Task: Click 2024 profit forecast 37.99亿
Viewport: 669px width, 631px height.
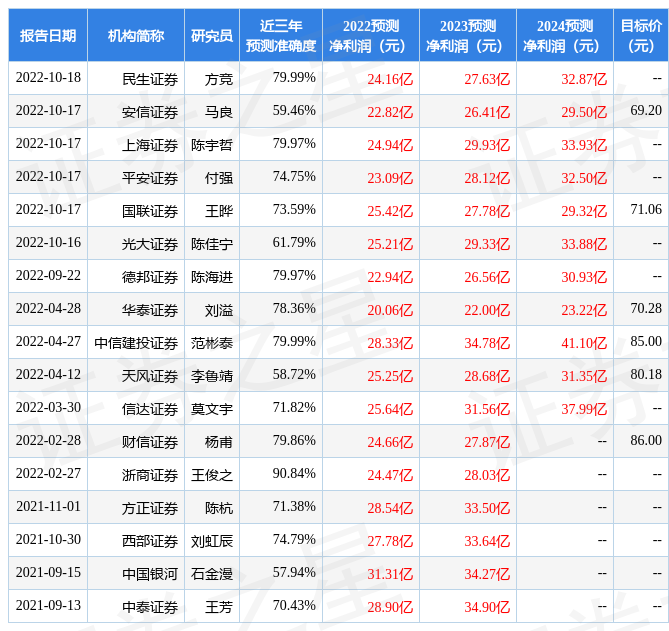Action: (x=584, y=409)
